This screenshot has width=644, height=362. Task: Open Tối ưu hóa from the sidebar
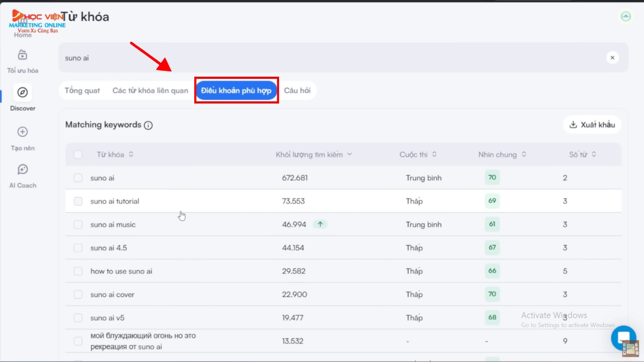(22, 55)
